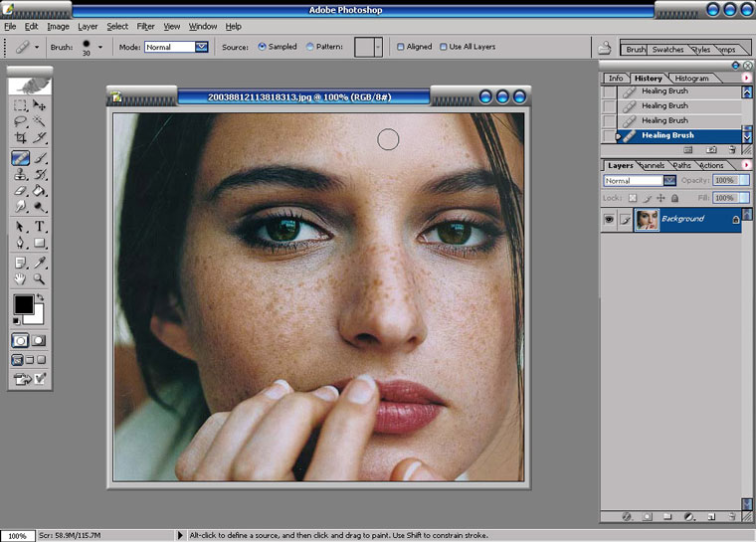The width and height of the screenshot is (756, 542).
Task: Hide the Background layer with eye icon
Action: [609, 219]
